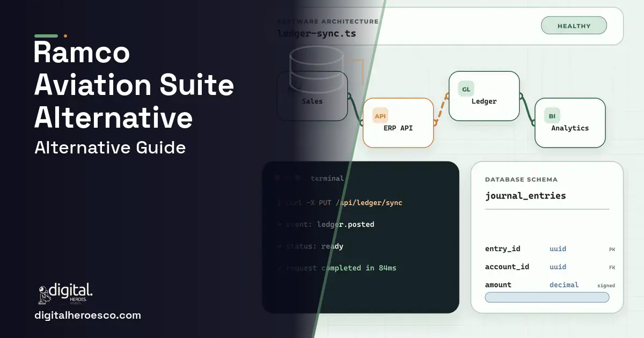Open the digitalheroesco.com link
644x338 pixels.
click(87, 315)
